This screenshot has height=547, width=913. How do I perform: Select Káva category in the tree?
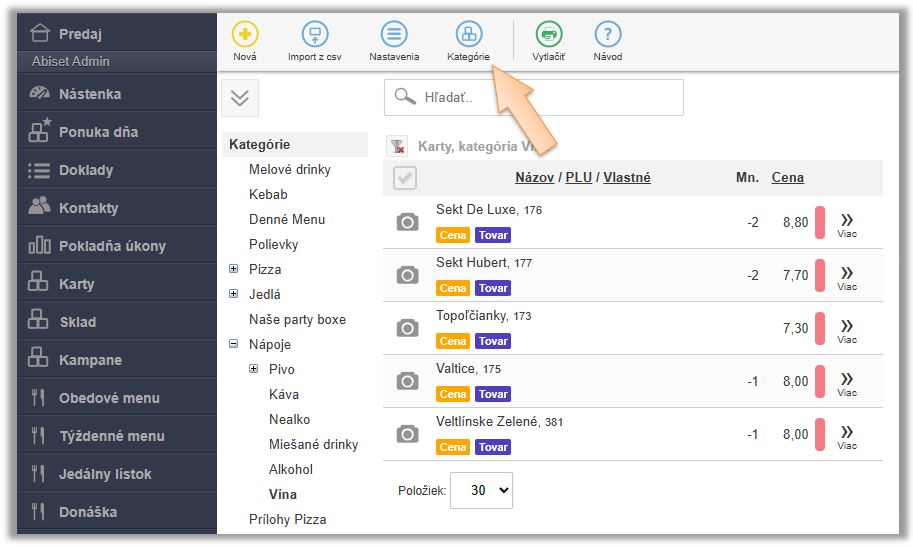point(284,394)
